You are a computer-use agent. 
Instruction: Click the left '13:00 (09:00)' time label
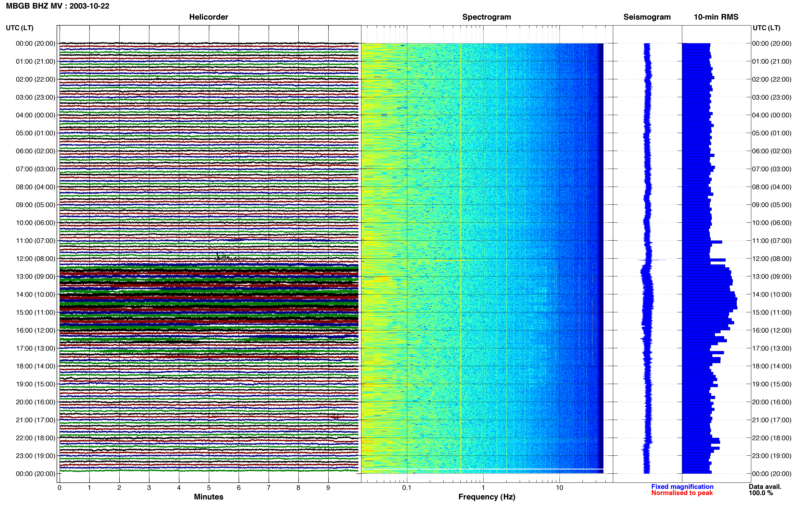pos(36,277)
